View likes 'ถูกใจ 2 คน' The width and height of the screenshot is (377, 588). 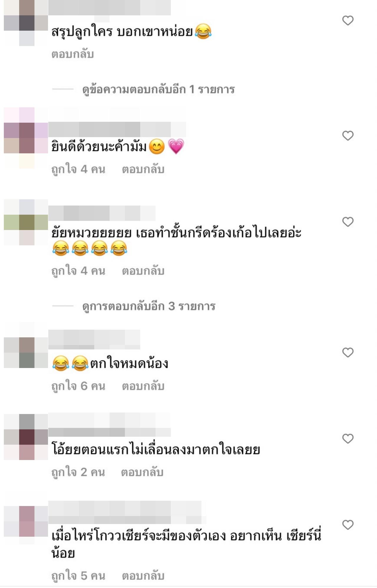tap(78, 472)
